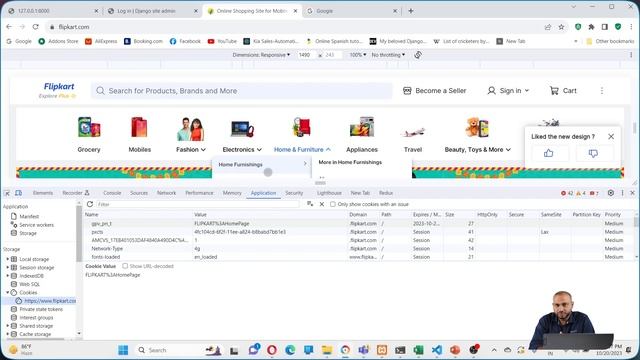The image size is (640, 360).
Task: Click the thumbs down icon
Action: [593, 153]
